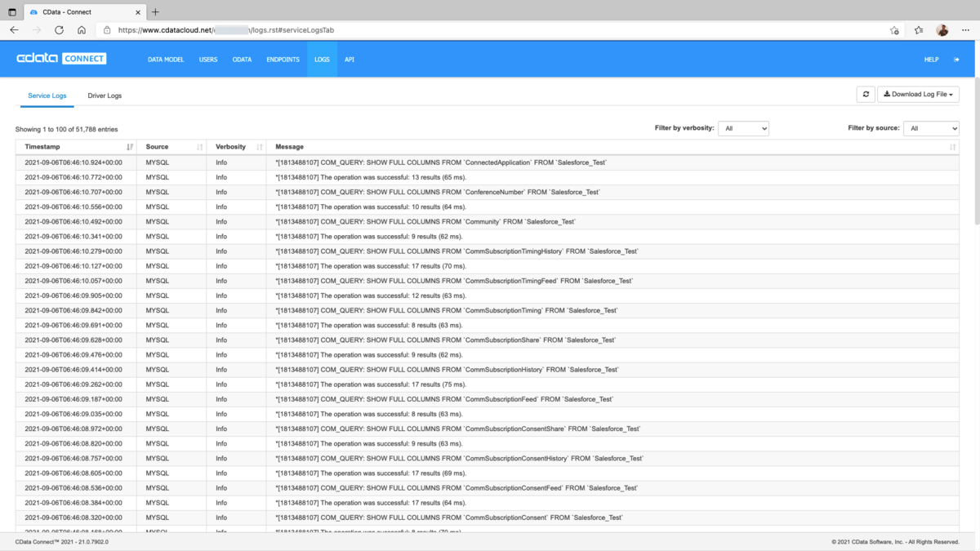The height and width of the screenshot is (551, 980).
Task: Open the ENDPOINTS page
Action: click(283, 60)
